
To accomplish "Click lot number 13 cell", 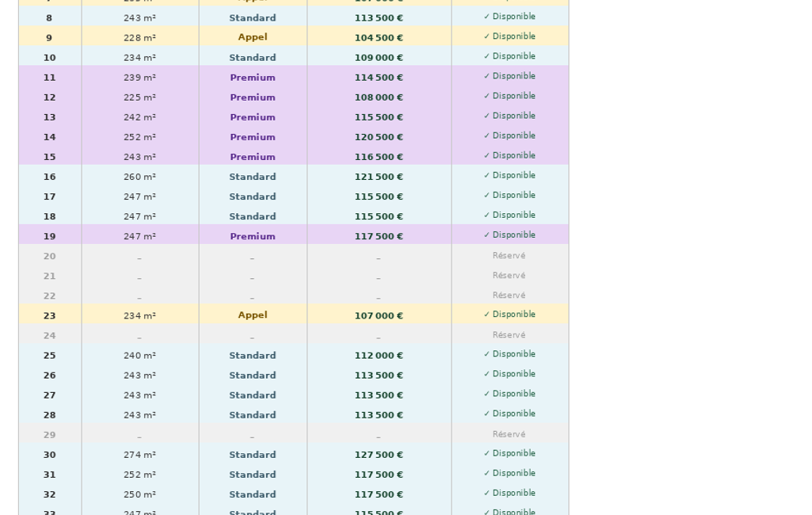I will pyautogui.click(x=49, y=117).
